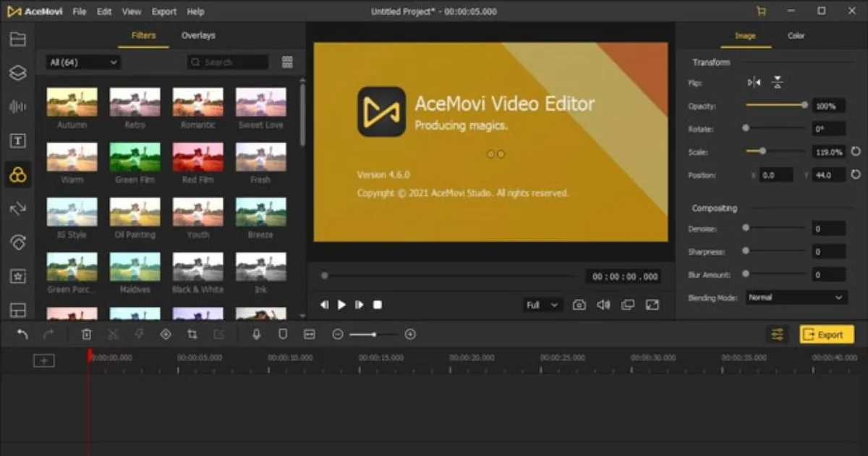Click the flip vertical icon
This screenshot has height=456, width=868.
pyautogui.click(x=777, y=83)
